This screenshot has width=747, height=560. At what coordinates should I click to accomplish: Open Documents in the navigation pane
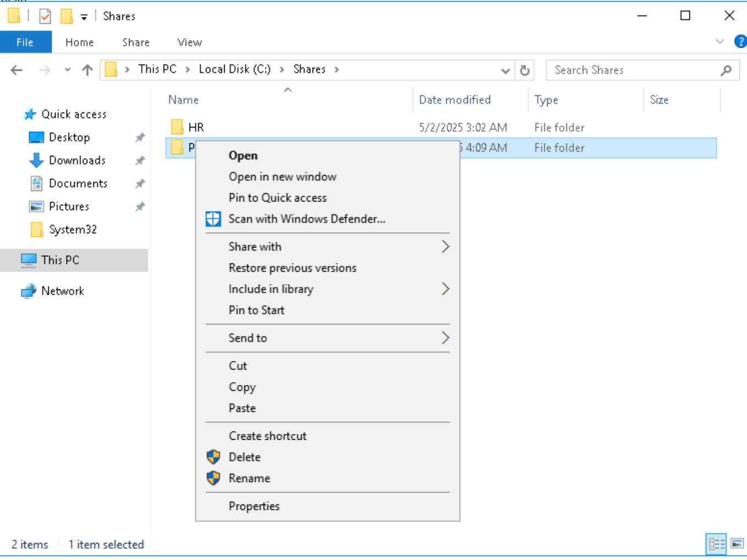coord(78,183)
